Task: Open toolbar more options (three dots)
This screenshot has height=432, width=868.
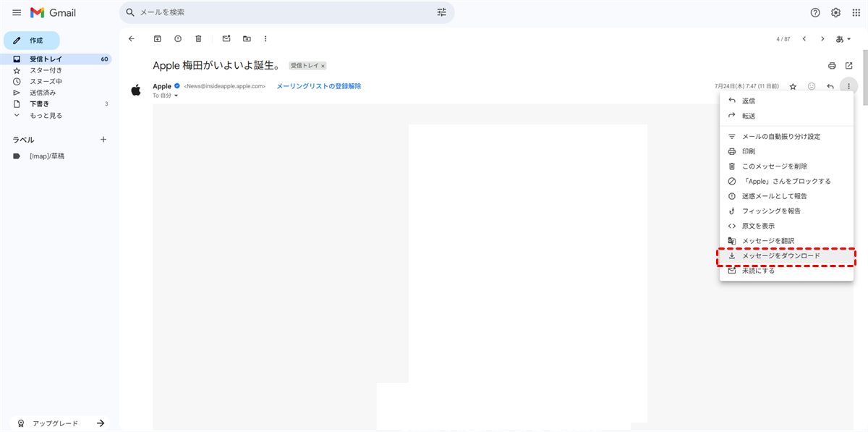Action: 265,38
